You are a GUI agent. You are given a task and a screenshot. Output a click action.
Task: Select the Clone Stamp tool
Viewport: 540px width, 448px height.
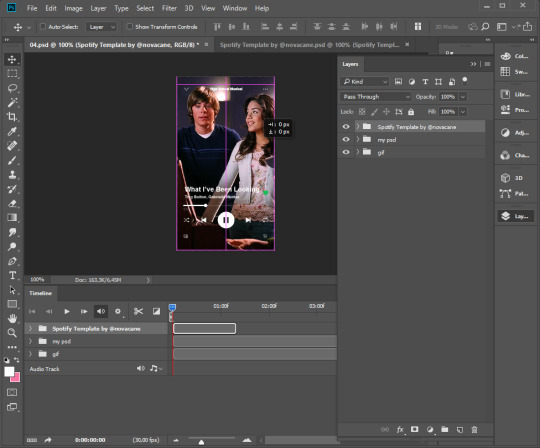tap(12, 175)
